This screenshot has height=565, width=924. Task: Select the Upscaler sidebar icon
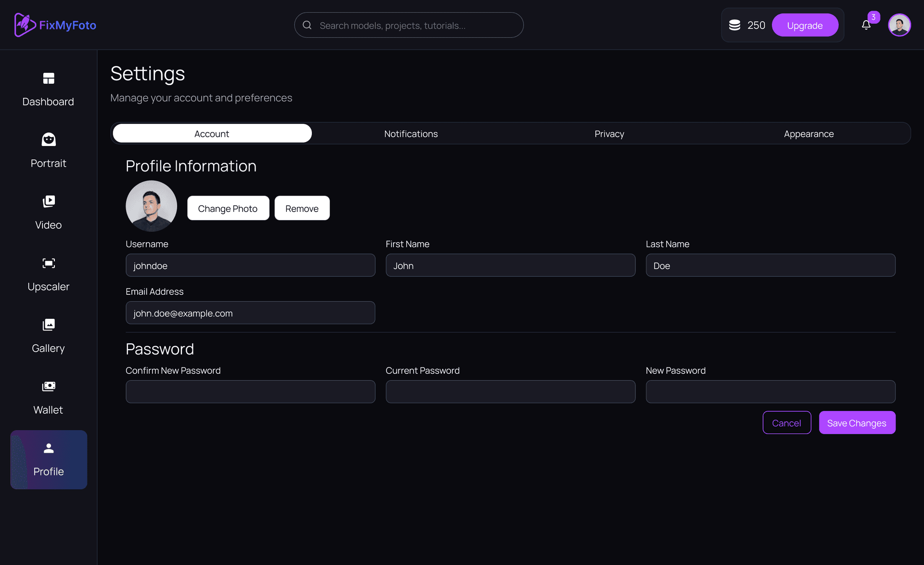[x=49, y=263]
